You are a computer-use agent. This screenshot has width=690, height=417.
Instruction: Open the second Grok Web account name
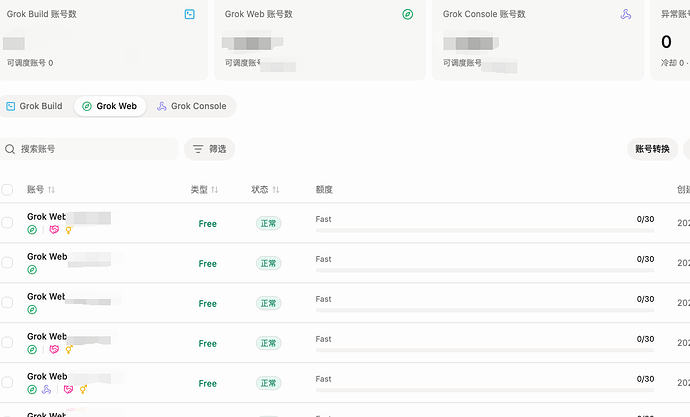coord(47,257)
